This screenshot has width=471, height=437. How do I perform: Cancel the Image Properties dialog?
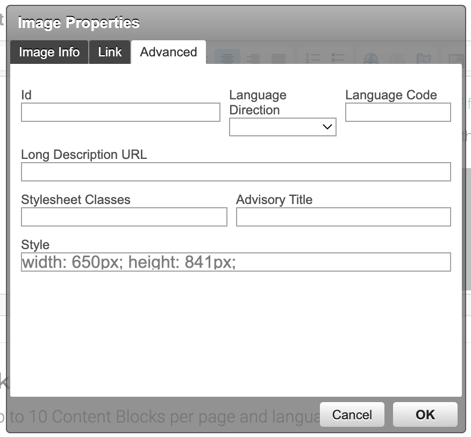click(x=352, y=415)
